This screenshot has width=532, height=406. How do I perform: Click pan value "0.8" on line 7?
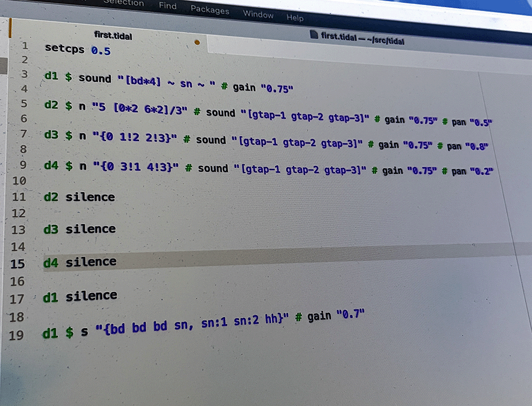(476, 147)
